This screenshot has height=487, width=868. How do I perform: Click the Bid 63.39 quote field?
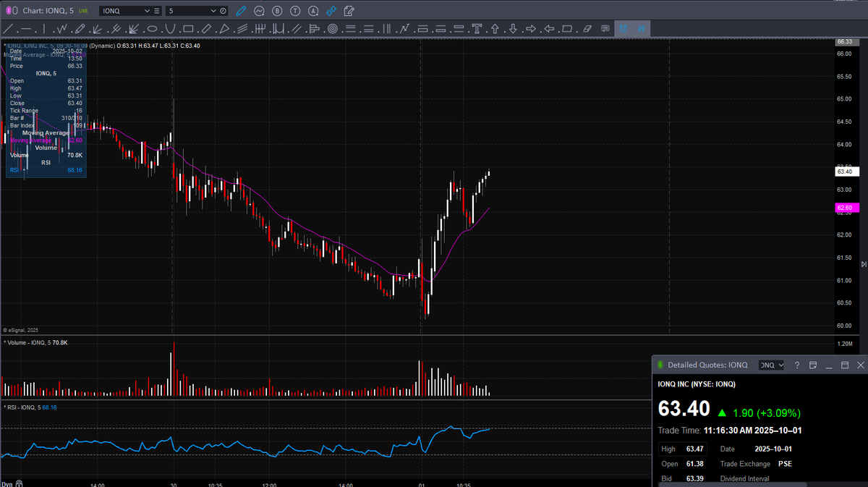[x=683, y=479]
